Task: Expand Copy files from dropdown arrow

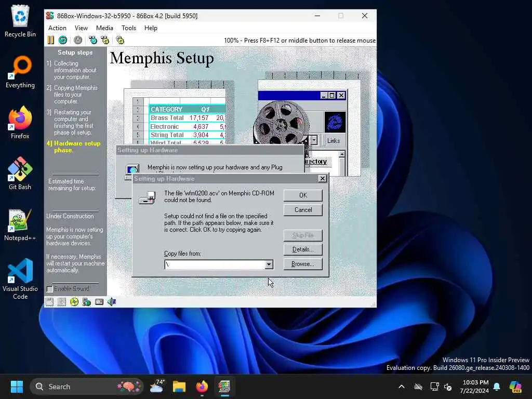Action: pyautogui.click(x=269, y=264)
